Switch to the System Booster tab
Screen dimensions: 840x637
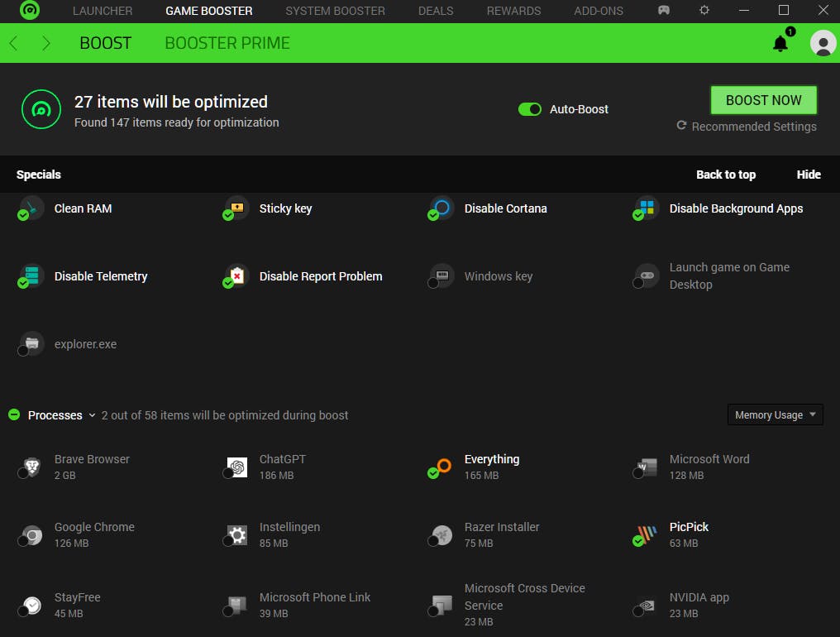(x=335, y=11)
